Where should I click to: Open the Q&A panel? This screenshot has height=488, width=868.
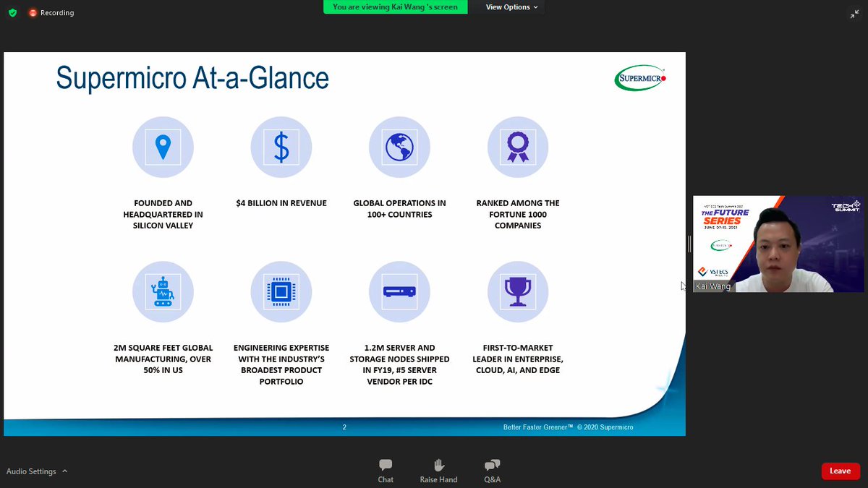492,471
